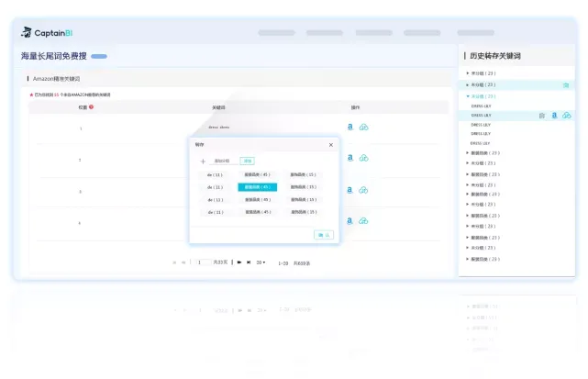588x379 pixels.
Task: Click the 添加分组 input field
Action: (223, 161)
